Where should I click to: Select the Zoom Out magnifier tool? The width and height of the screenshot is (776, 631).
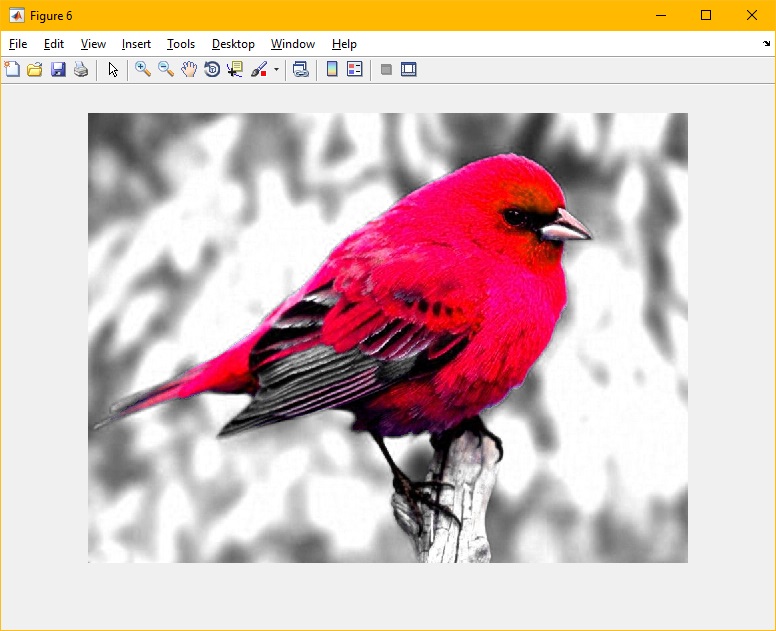pyautogui.click(x=166, y=69)
